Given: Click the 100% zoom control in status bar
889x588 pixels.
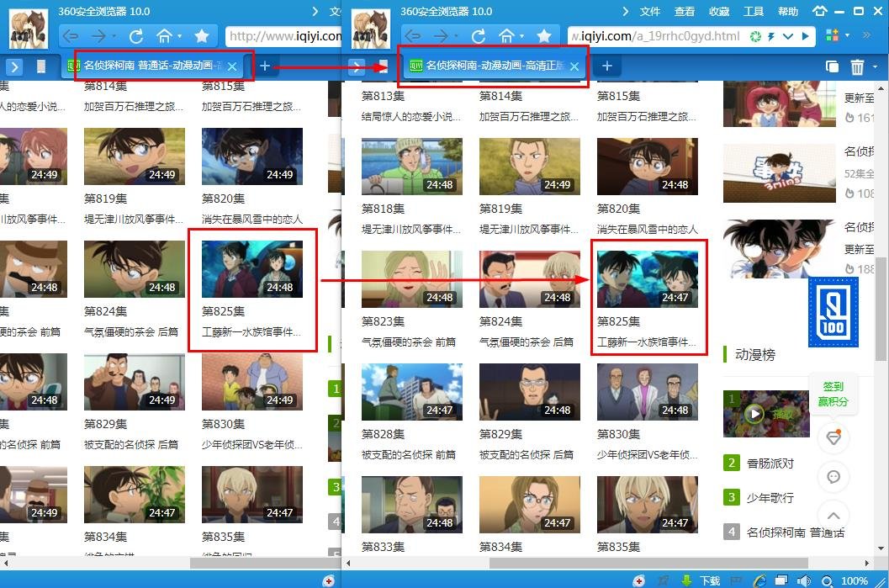Looking at the screenshot, I should pyautogui.click(x=855, y=580).
